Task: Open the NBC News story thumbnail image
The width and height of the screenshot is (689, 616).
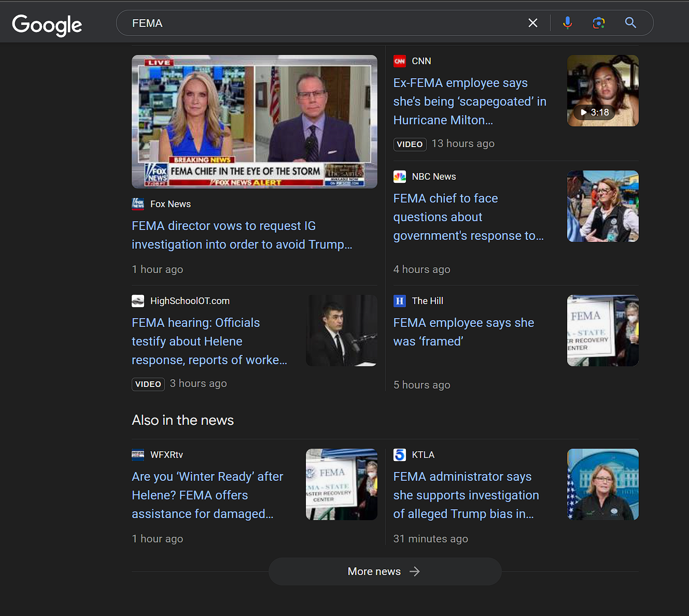Action: pyautogui.click(x=603, y=206)
